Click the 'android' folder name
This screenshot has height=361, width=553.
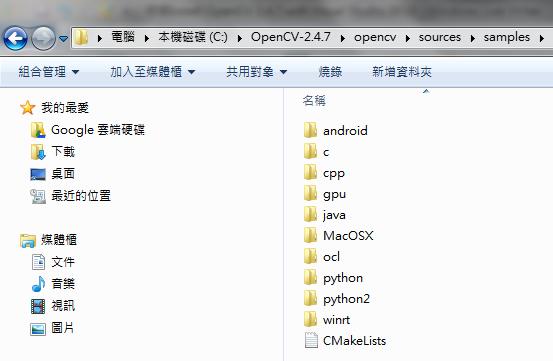[x=345, y=131]
